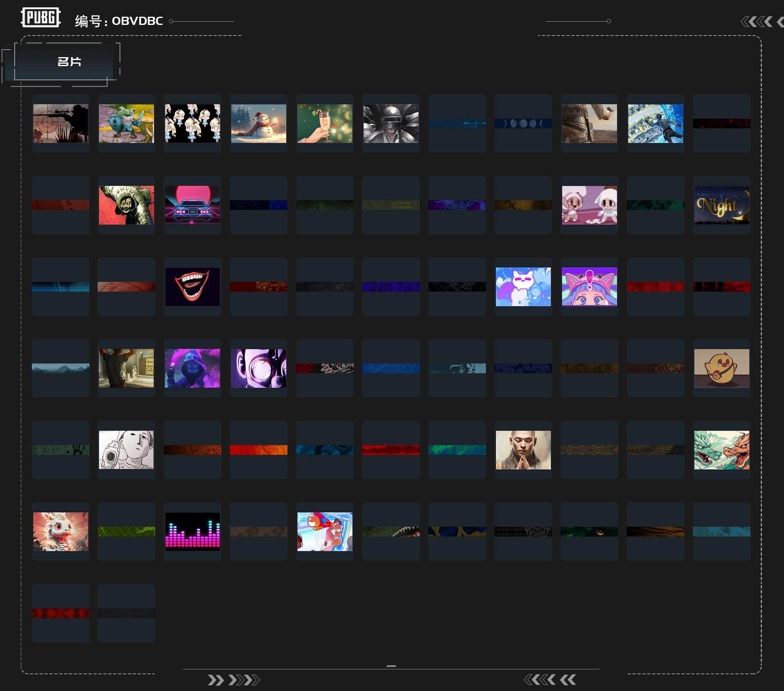The width and height of the screenshot is (784, 691).
Task: Select the yellow chick nameplate
Action: pyautogui.click(x=722, y=368)
